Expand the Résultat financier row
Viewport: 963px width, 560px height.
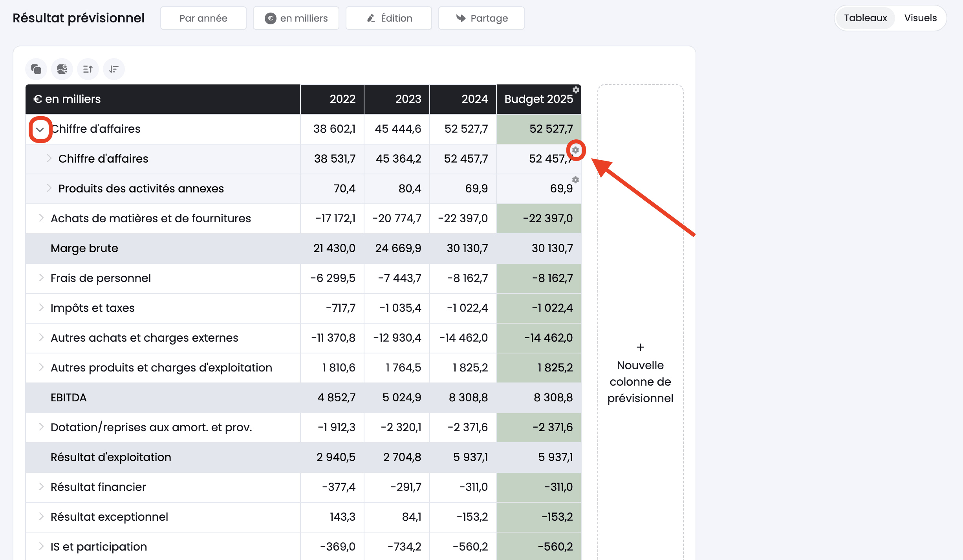coord(41,487)
